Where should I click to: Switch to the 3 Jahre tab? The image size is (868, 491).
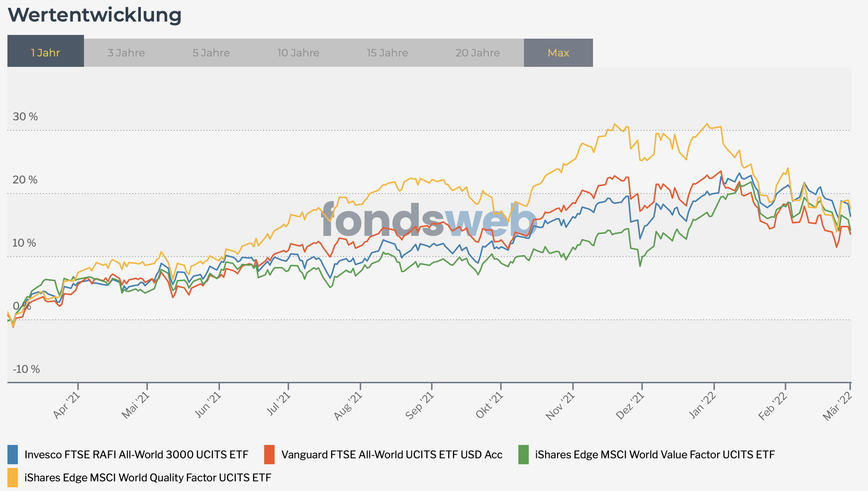tap(126, 53)
